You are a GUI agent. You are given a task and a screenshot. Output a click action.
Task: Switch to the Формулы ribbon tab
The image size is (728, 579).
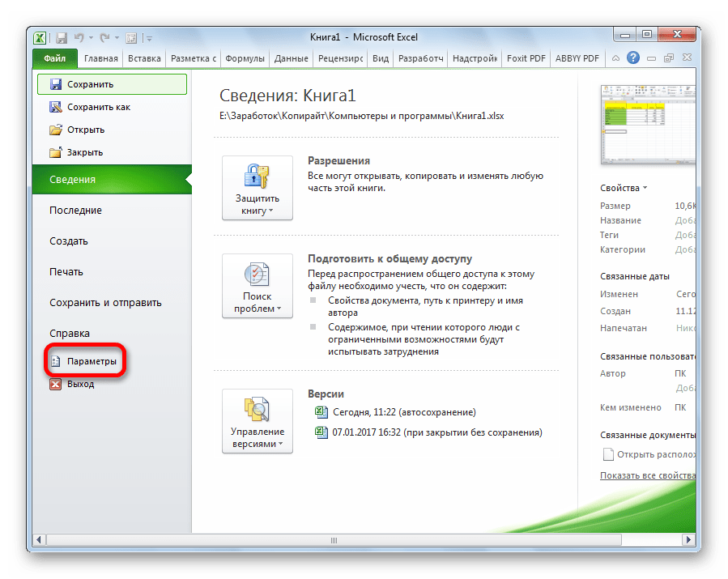point(245,58)
